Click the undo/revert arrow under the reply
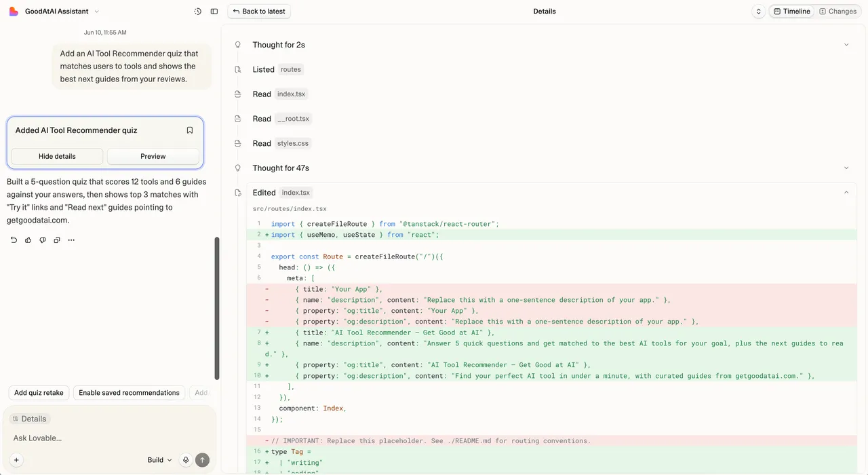 coord(14,240)
